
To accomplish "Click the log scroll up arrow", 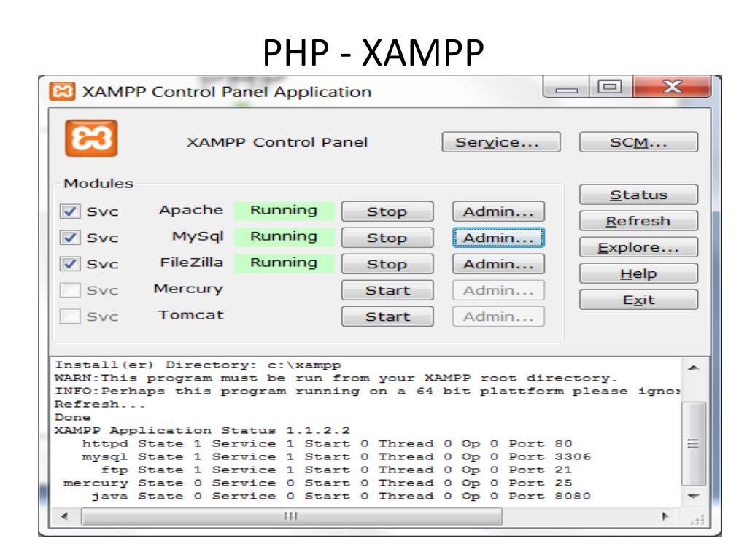I will [x=694, y=367].
